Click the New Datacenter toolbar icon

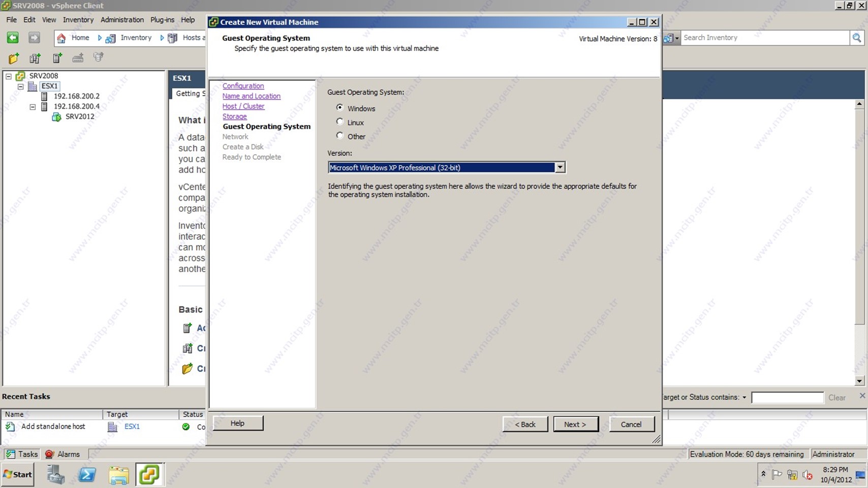point(35,58)
